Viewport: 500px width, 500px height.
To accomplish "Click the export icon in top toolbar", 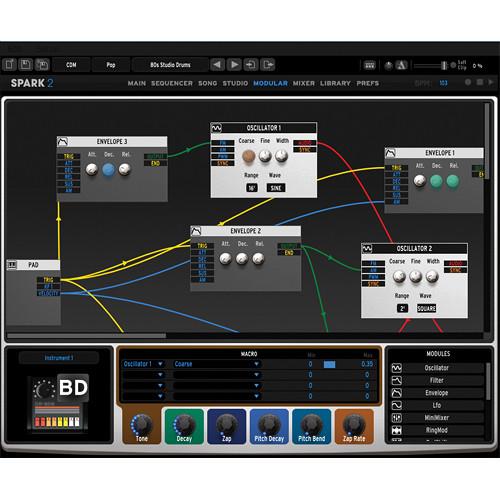I will click(268, 64).
